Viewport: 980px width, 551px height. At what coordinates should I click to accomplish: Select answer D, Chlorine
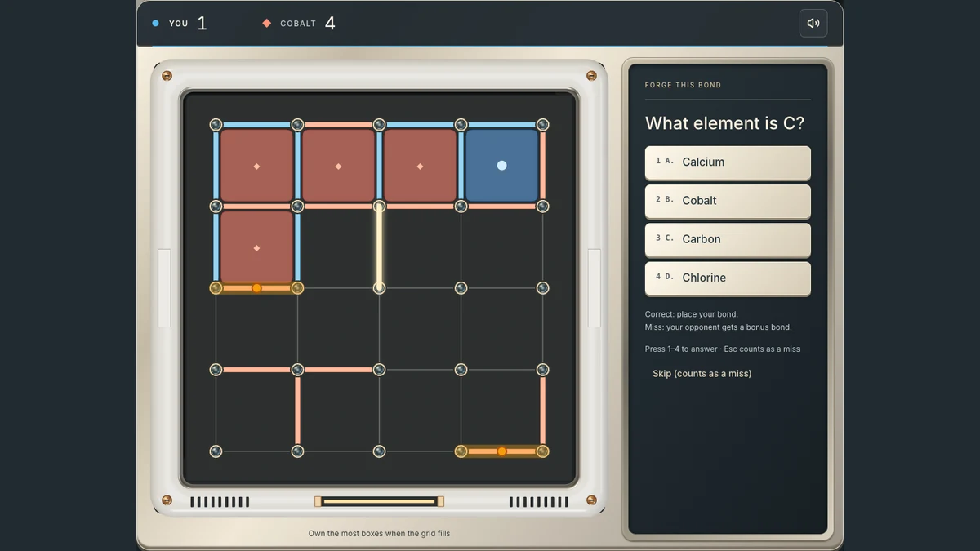pos(728,278)
